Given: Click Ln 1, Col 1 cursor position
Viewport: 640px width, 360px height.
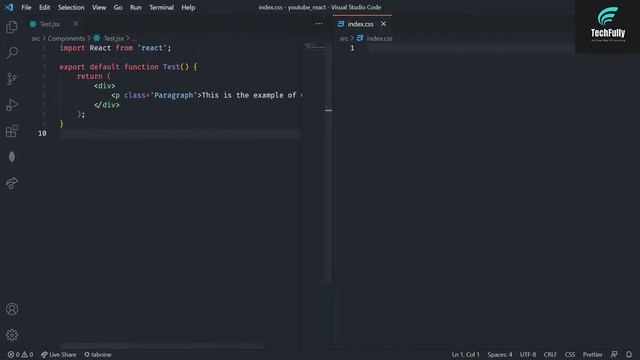Looking at the screenshot, I should (x=465, y=355).
